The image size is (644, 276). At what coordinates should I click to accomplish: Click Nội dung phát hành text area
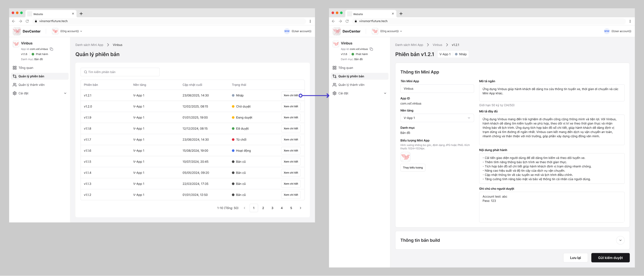(552, 168)
